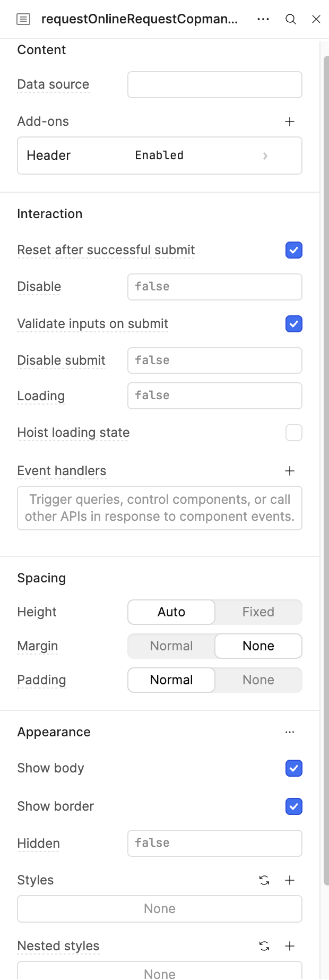Uncheck the Show border checkbox

(x=294, y=806)
